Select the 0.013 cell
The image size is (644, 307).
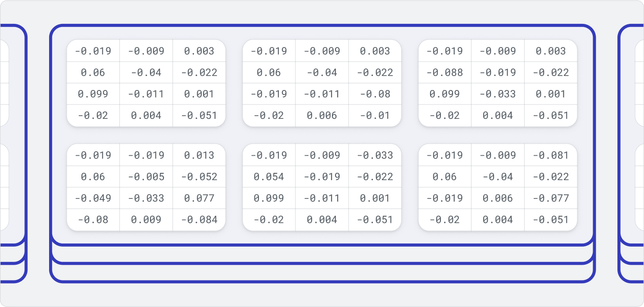[x=199, y=155]
